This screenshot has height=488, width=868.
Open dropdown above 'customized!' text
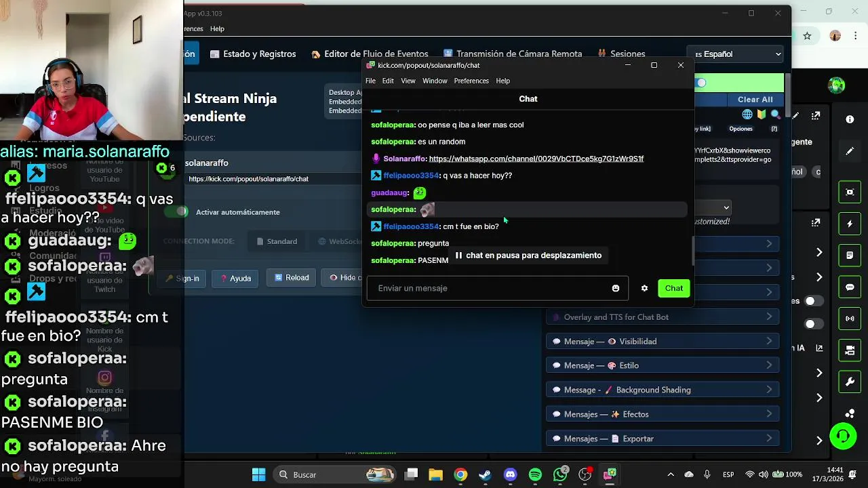coord(713,207)
